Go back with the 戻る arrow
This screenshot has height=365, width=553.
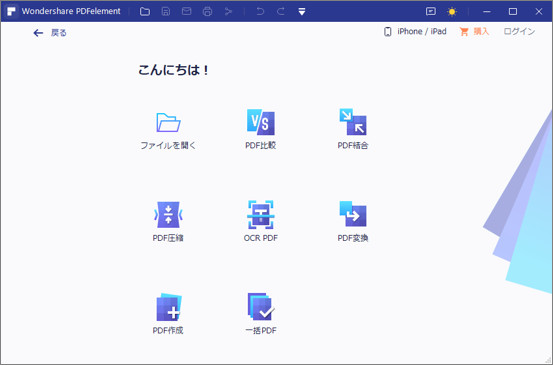(x=50, y=33)
